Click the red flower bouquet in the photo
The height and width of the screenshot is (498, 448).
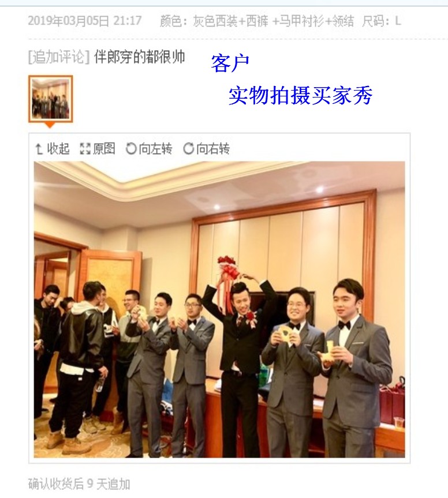coord(227,266)
